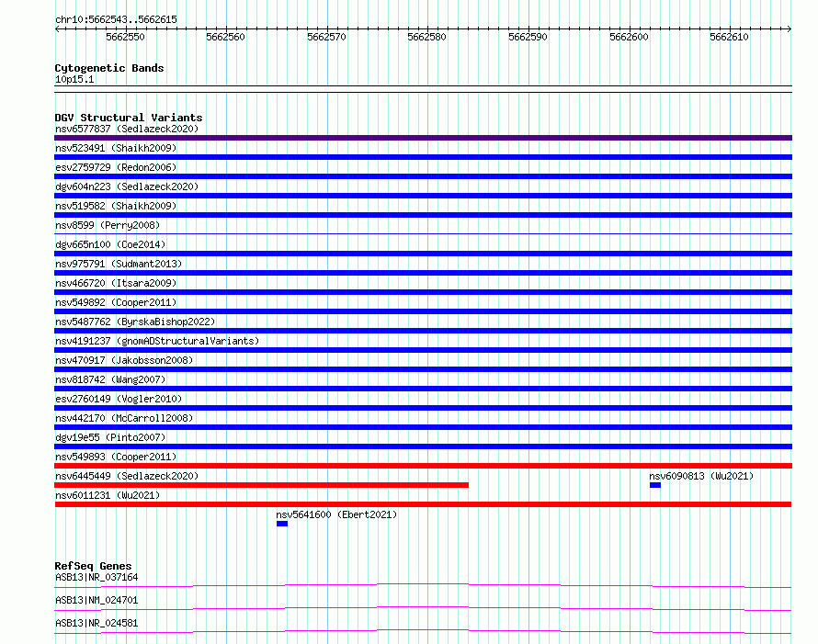
Task: Open variant dgv665n100 (Coe2014)
Action: tap(110, 244)
